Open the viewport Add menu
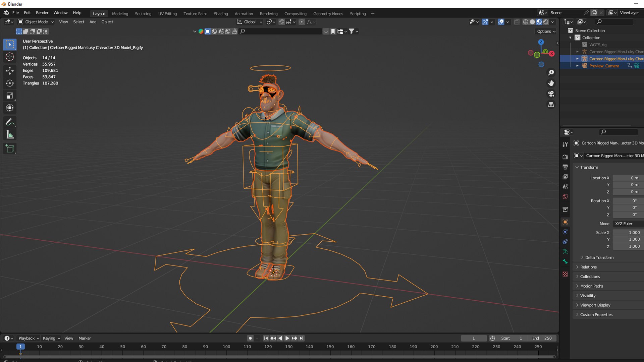The height and width of the screenshot is (362, 644). [93, 22]
